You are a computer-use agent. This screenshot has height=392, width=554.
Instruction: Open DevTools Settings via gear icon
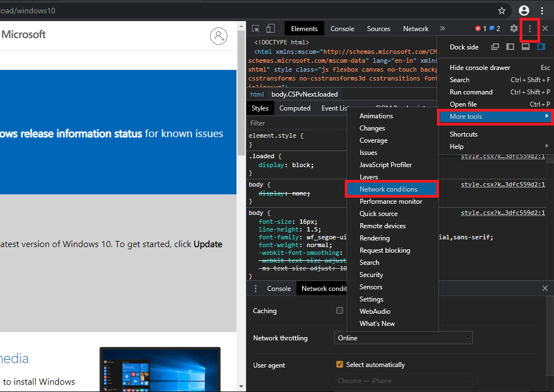tap(513, 28)
